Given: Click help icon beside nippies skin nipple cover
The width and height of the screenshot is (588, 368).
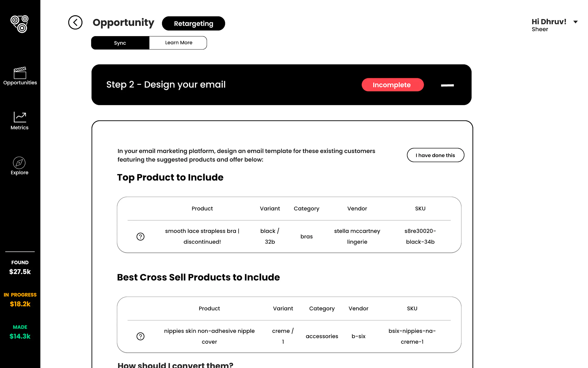Looking at the screenshot, I should point(140,336).
